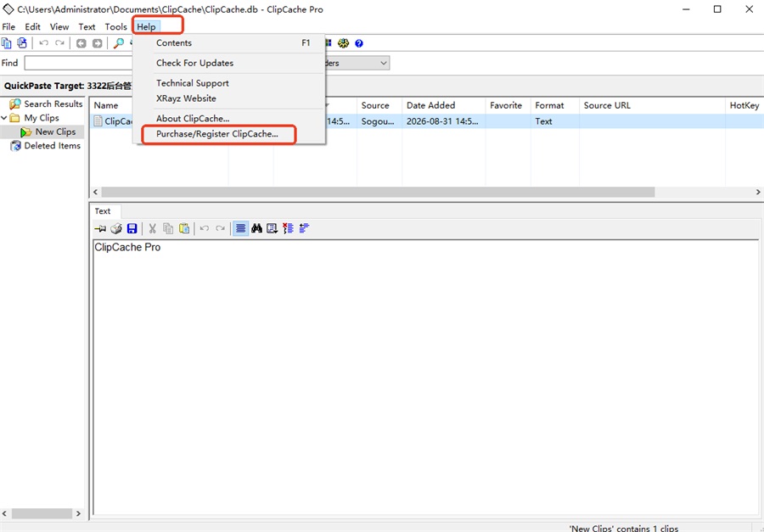Open the folders dropdown beside Find box
Screen dimensions: 764x532
384,63
